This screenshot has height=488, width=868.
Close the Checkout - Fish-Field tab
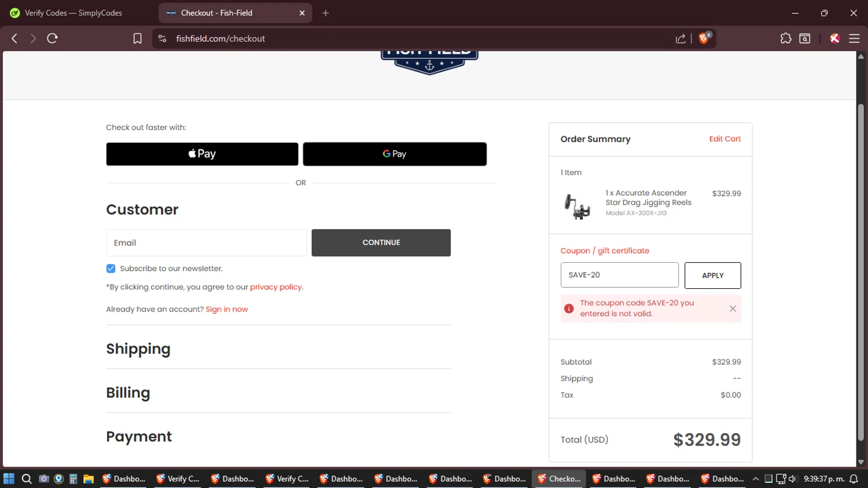pos(302,13)
